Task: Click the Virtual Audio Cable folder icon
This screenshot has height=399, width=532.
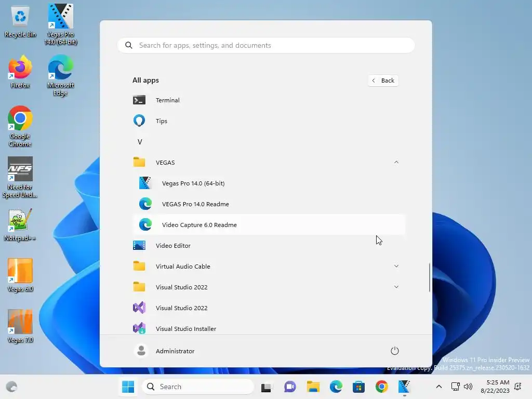Action: coord(139,266)
